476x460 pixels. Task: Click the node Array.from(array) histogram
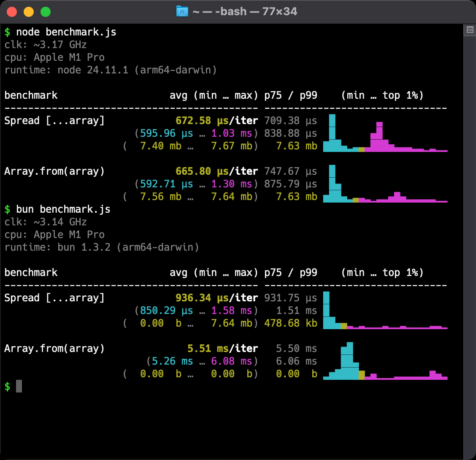tap(385, 184)
